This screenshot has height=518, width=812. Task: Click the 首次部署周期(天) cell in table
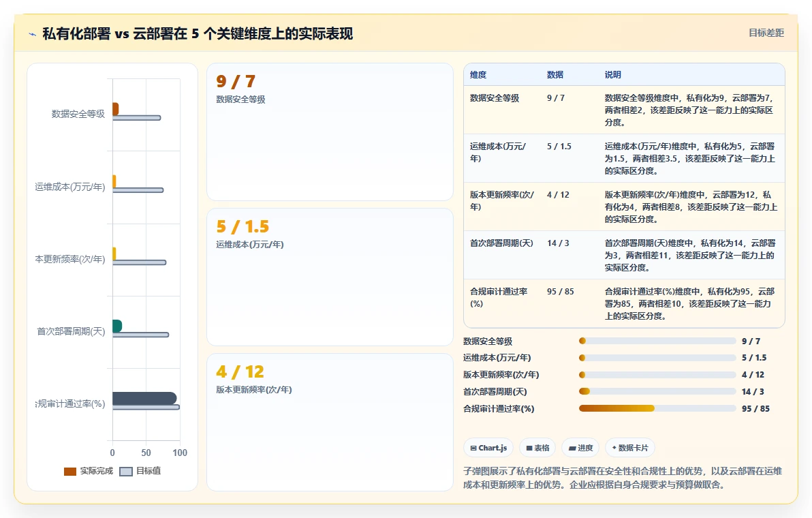(x=501, y=243)
